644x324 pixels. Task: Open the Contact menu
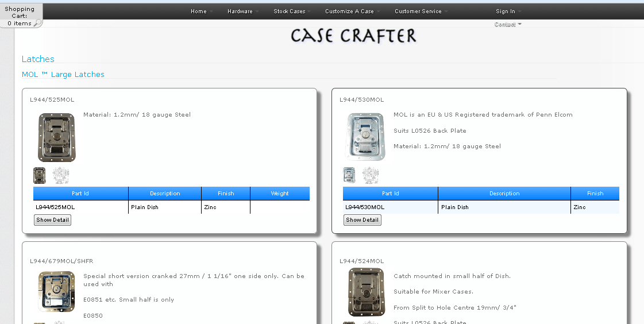pyautogui.click(x=508, y=24)
